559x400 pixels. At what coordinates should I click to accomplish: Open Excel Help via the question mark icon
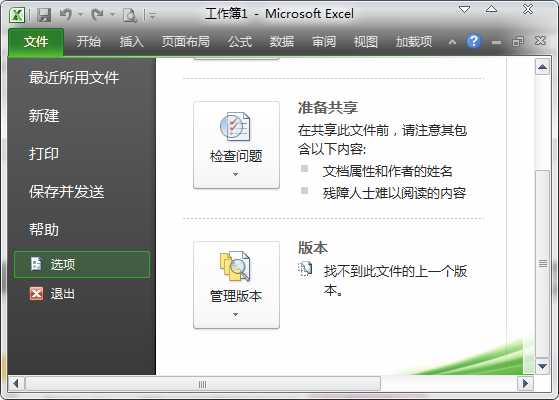tap(473, 42)
